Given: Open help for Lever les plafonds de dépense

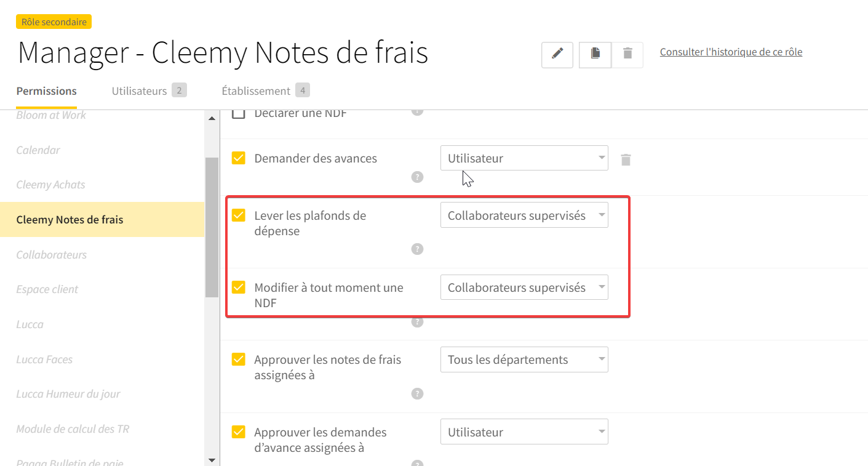Looking at the screenshot, I should pyautogui.click(x=417, y=249).
